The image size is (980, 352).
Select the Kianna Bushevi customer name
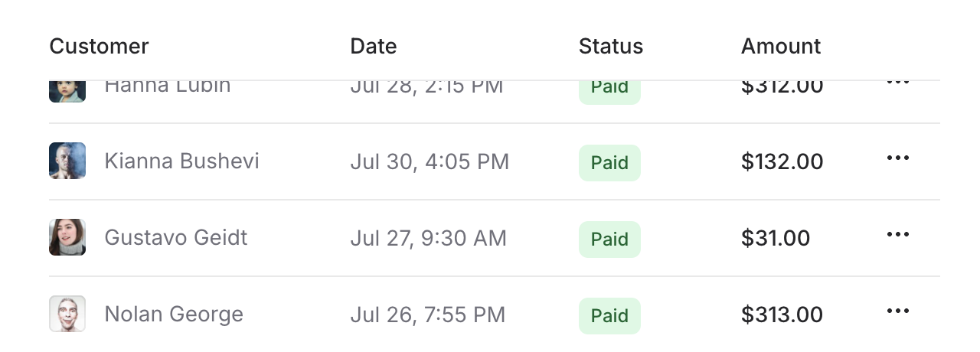coord(181,161)
